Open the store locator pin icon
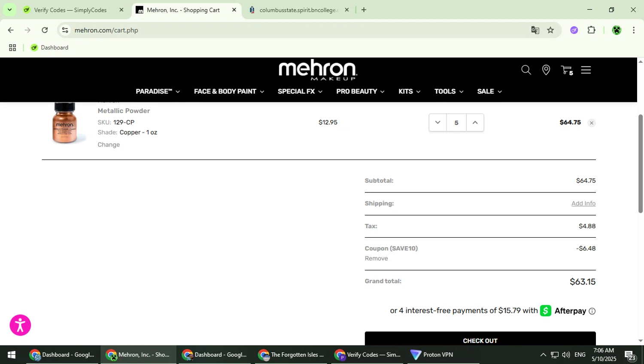644x364 pixels. [x=546, y=70]
